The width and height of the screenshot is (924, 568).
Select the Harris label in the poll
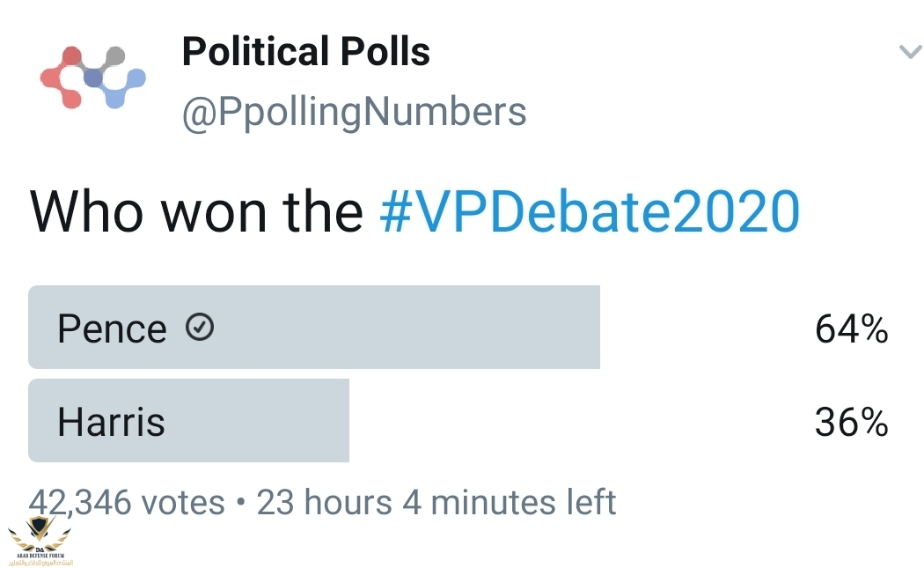tap(112, 423)
